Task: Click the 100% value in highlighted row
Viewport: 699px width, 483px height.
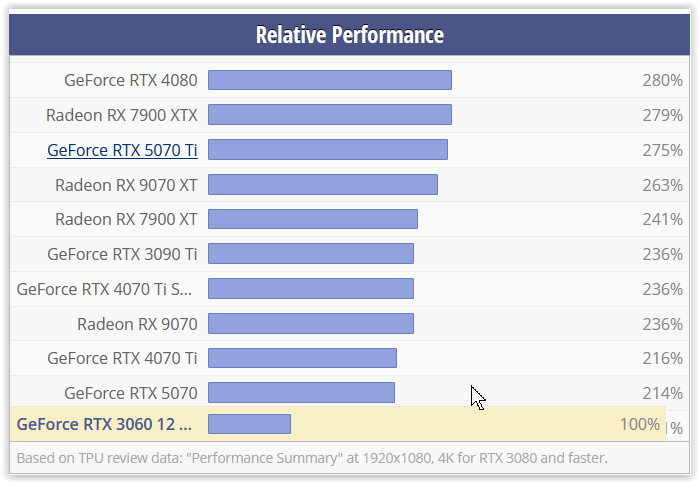Action: click(640, 424)
